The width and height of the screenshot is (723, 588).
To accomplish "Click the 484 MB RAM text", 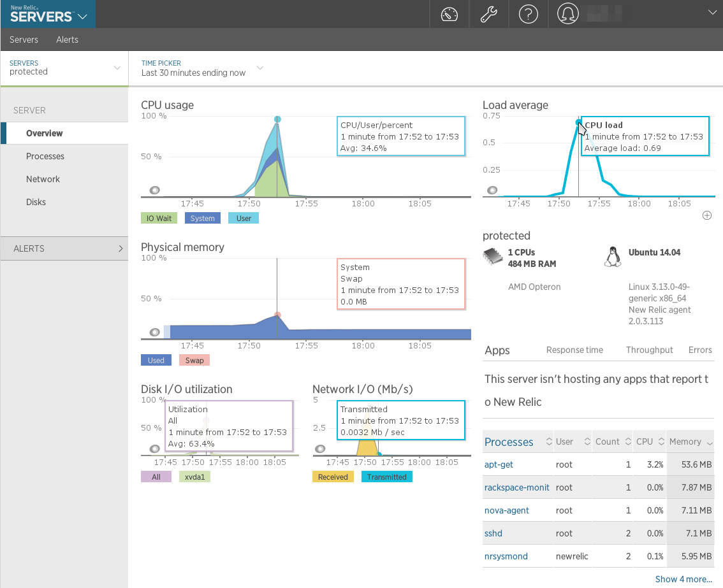I will pyautogui.click(x=532, y=264).
